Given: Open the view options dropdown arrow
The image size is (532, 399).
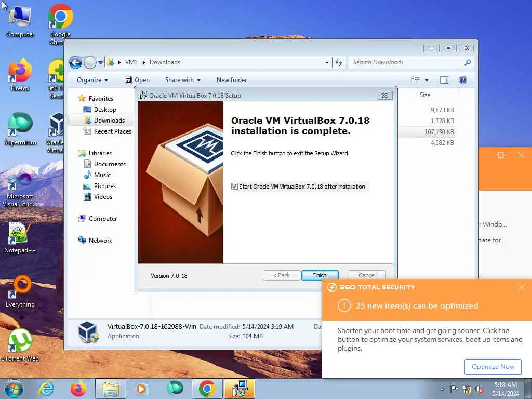Looking at the screenshot, I should 427,80.
